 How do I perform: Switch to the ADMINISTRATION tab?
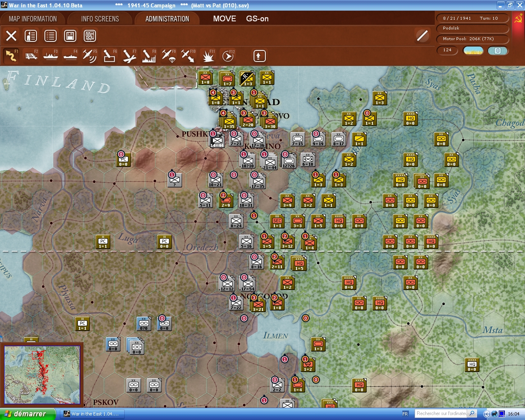point(167,19)
